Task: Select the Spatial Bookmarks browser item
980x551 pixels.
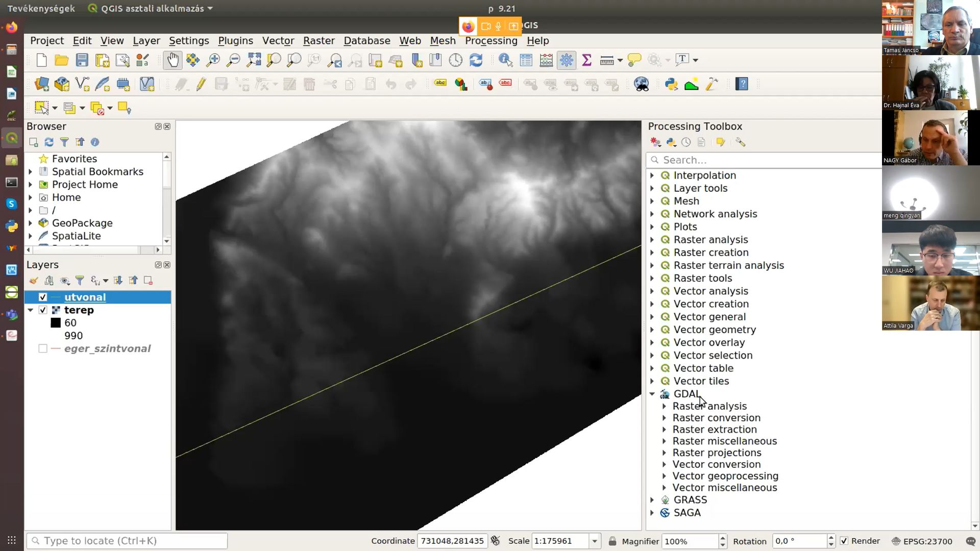Action: (97, 171)
